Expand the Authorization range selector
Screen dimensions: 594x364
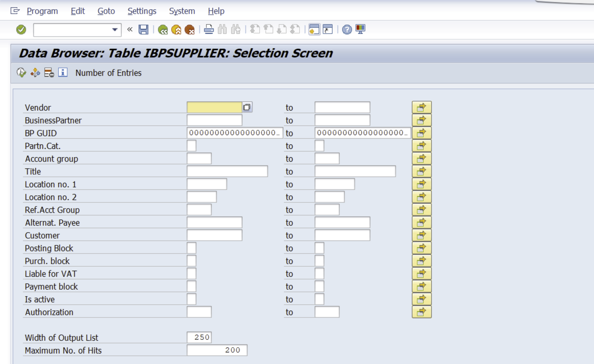[x=422, y=312]
